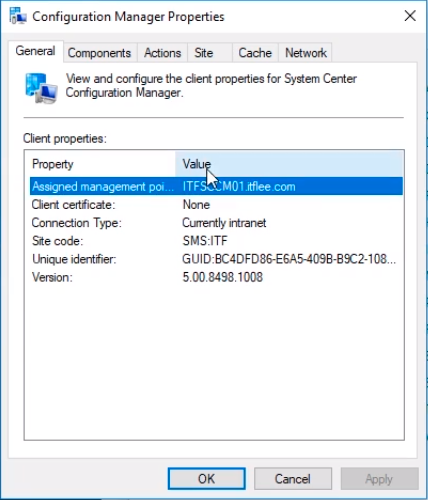This screenshot has width=428, height=500.
Task: Click the GUID:BC4DFD86 identifier value
Action: (289, 259)
